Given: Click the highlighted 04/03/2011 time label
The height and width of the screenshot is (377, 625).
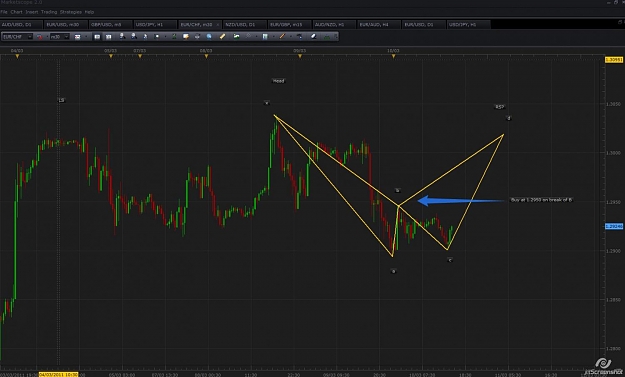Looking at the screenshot, I should tap(58, 375).
